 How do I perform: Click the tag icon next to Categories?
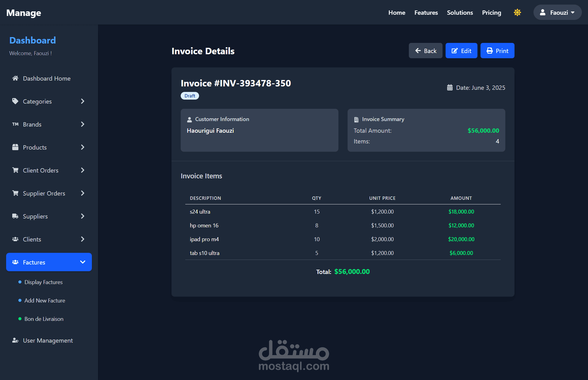(x=15, y=101)
